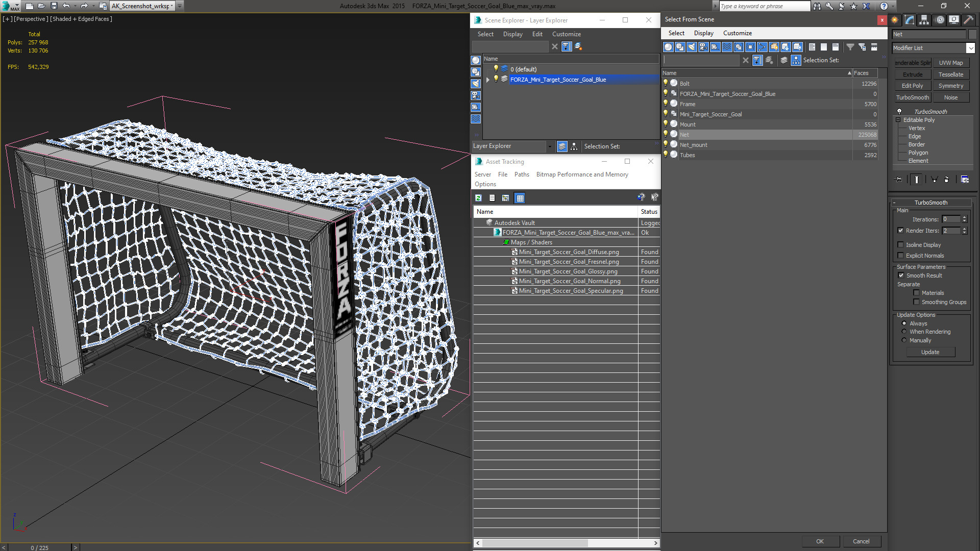This screenshot has width=980, height=551.
Task: Click the Pin Stack icon
Action: coord(899,179)
